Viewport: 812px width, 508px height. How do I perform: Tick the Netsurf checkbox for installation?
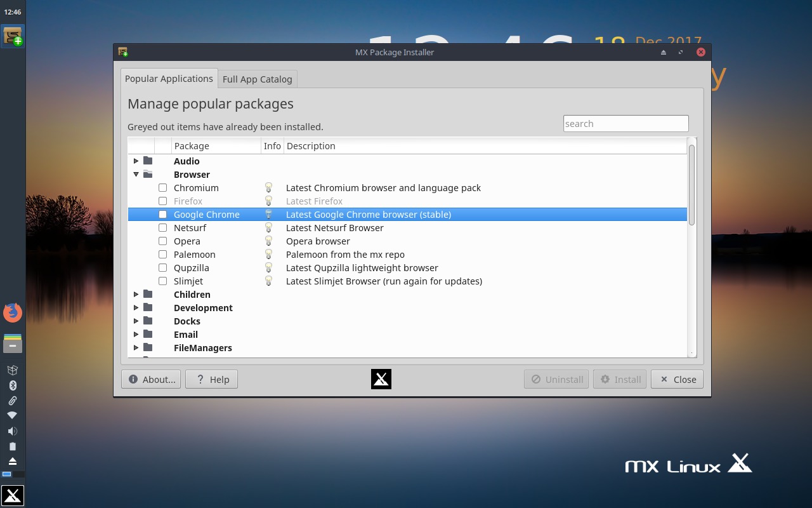[162, 227]
